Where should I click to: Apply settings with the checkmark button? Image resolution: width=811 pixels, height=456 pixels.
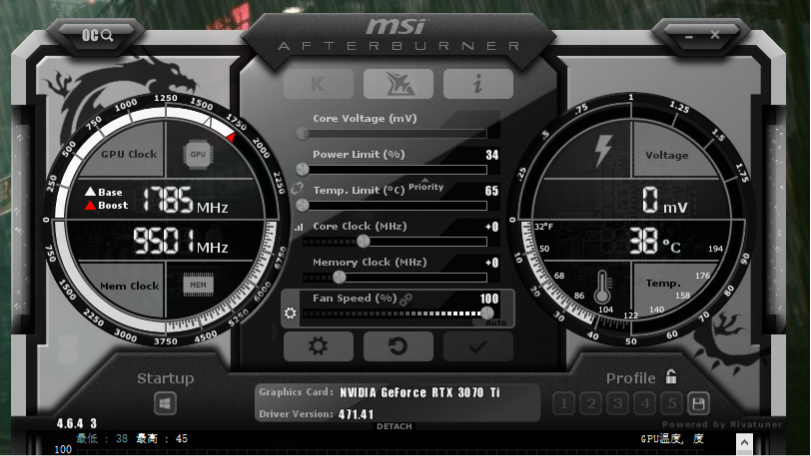tap(478, 346)
